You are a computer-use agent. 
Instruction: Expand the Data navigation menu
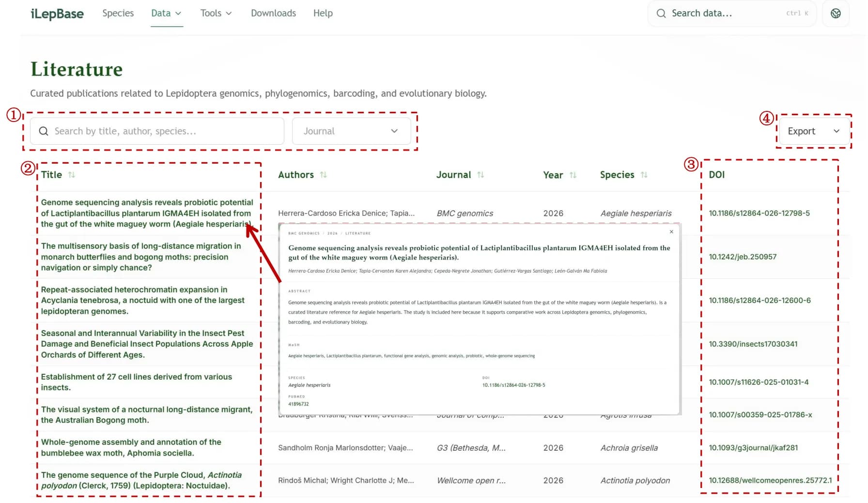[166, 13]
